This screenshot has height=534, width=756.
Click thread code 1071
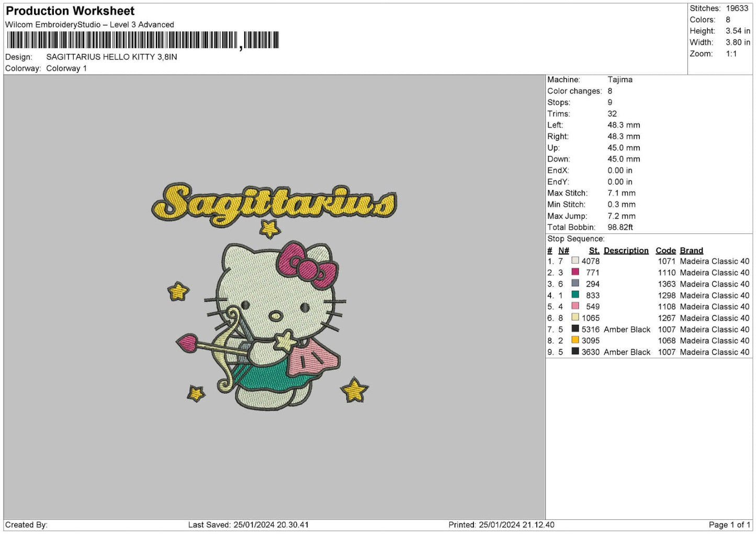667,261
